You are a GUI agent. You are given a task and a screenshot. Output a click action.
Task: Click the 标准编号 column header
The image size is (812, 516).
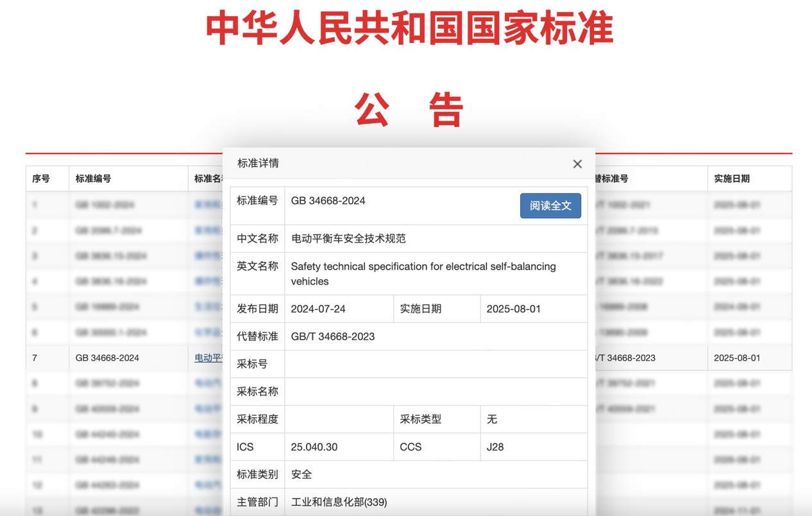95,178
